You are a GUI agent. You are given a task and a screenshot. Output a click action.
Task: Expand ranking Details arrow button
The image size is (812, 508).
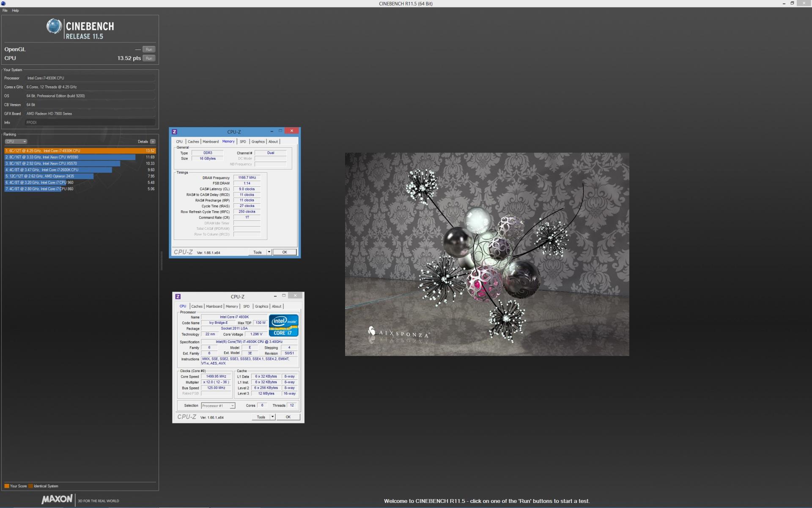point(153,142)
